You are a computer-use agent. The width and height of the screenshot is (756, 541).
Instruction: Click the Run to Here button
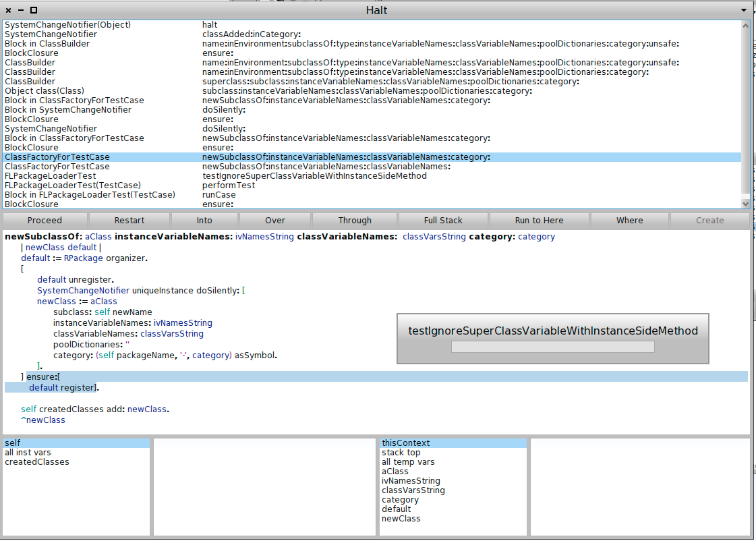click(539, 221)
